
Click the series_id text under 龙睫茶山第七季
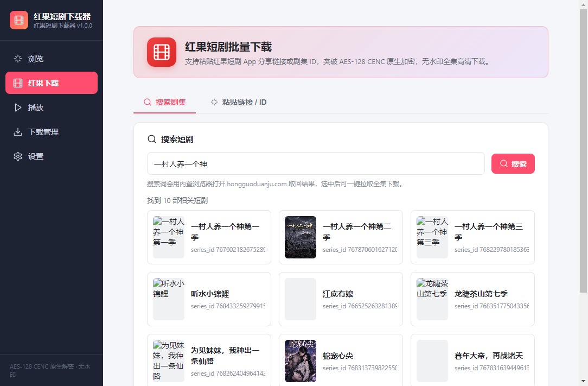point(491,306)
